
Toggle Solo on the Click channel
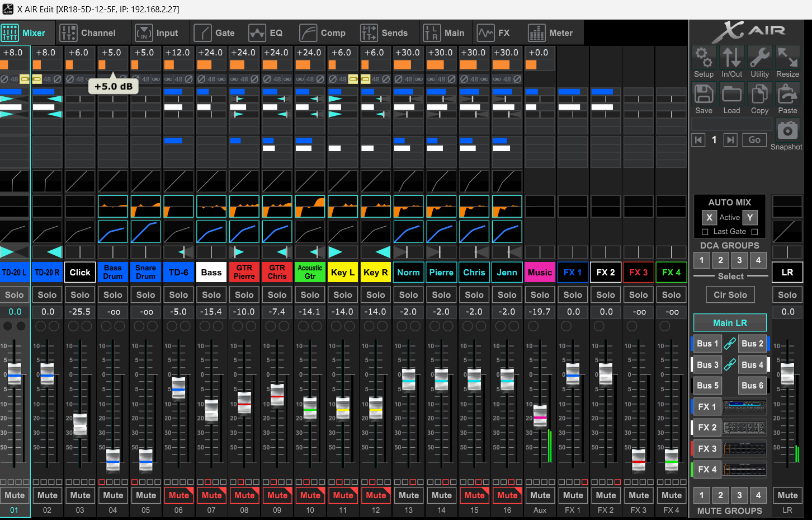click(x=80, y=295)
